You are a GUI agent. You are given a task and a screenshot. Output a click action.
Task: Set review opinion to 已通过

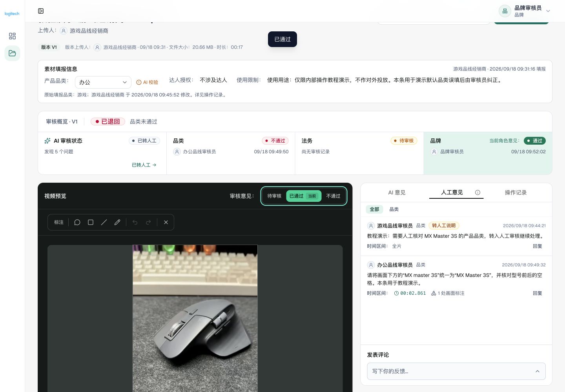click(x=304, y=196)
